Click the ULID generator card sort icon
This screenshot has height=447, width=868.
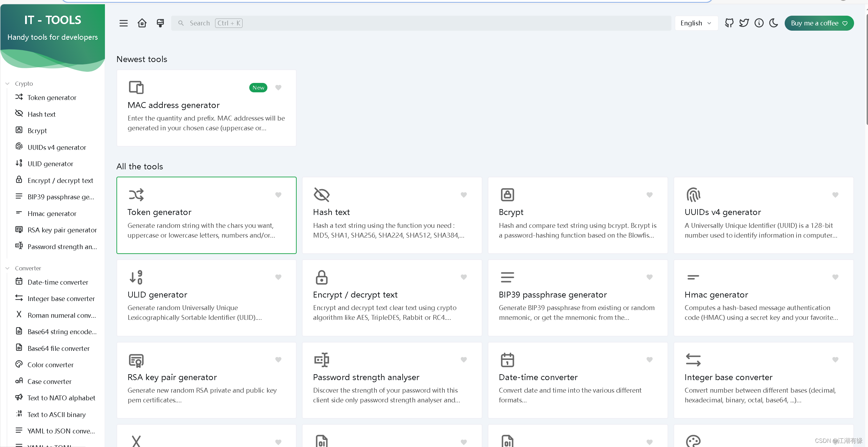click(136, 277)
